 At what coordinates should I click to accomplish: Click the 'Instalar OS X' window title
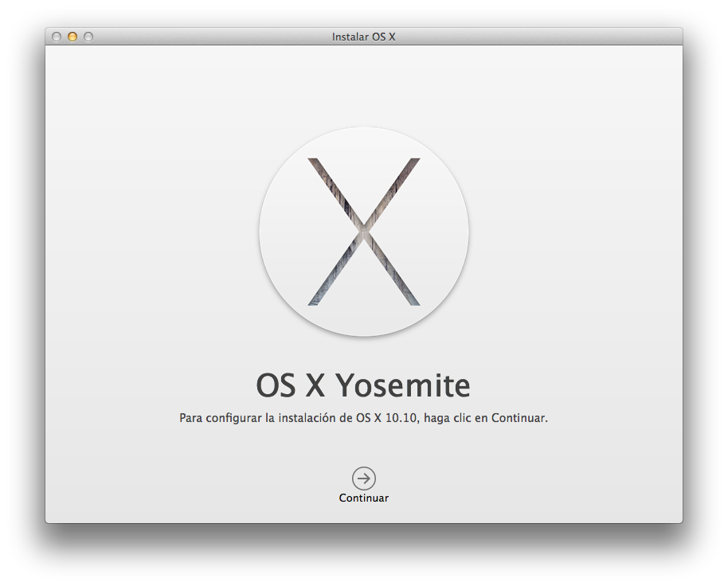363,37
